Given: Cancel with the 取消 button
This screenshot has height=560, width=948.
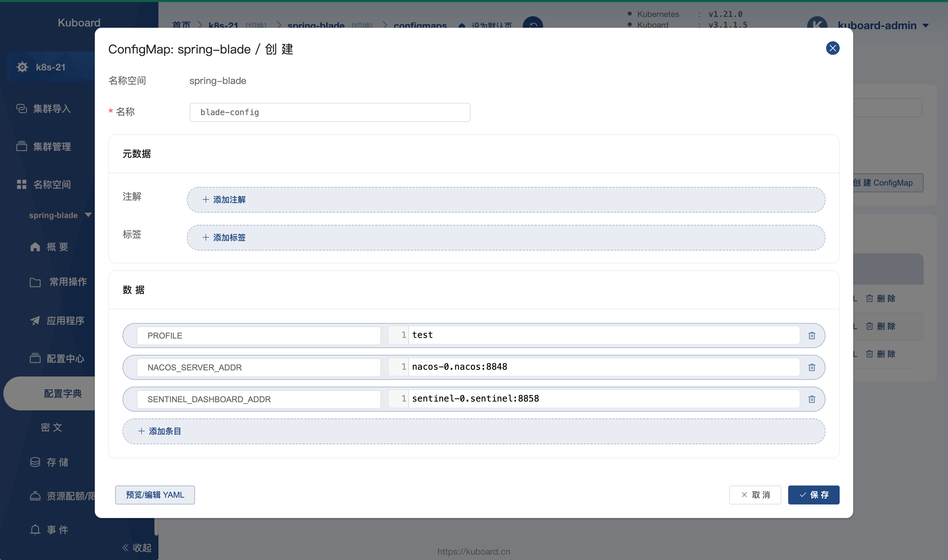Looking at the screenshot, I should (755, 495).
